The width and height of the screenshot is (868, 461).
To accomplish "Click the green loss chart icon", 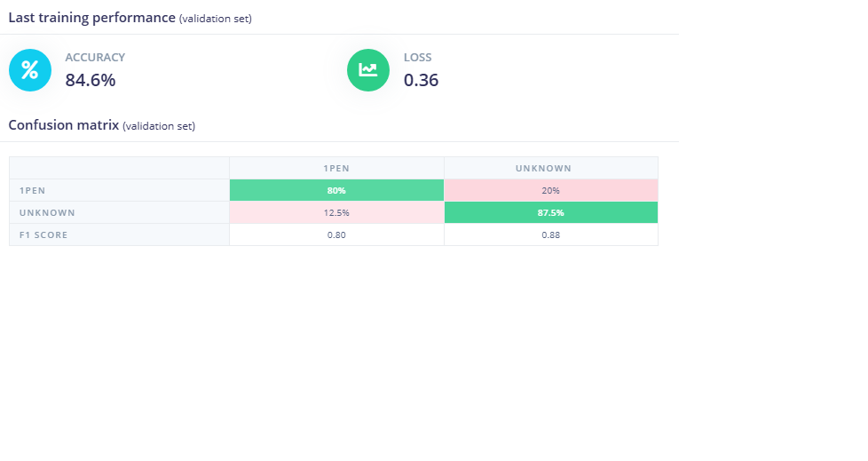I will tap(368, 70).
